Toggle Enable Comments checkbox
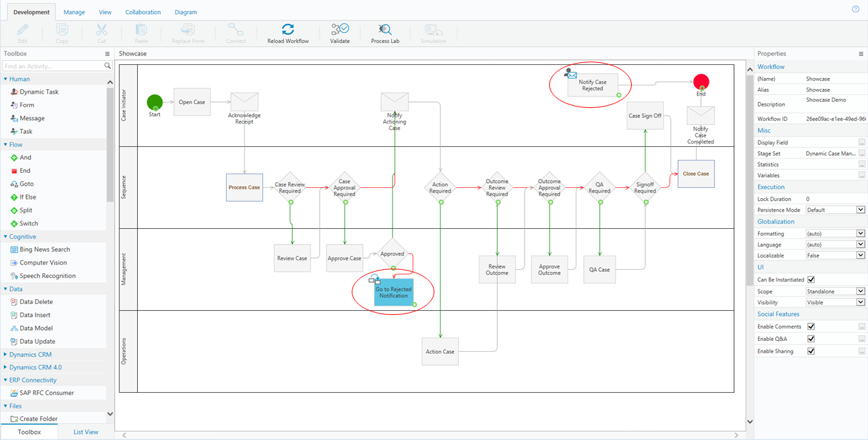 point(811,327)
